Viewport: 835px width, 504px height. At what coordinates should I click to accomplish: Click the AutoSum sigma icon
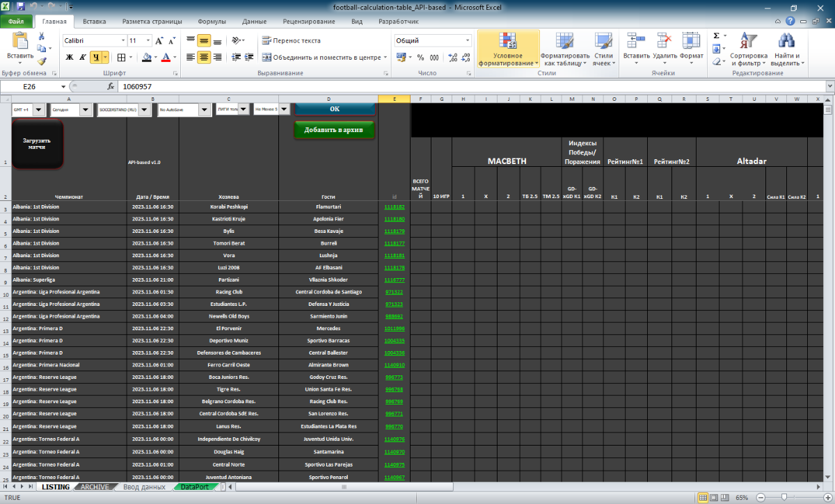click(x=717, y=36)
